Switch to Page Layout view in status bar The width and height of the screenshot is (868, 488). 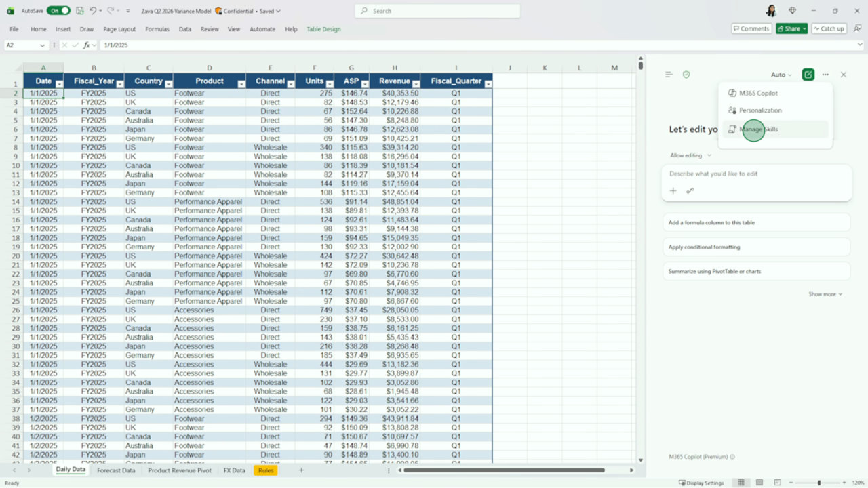point(758,483)
